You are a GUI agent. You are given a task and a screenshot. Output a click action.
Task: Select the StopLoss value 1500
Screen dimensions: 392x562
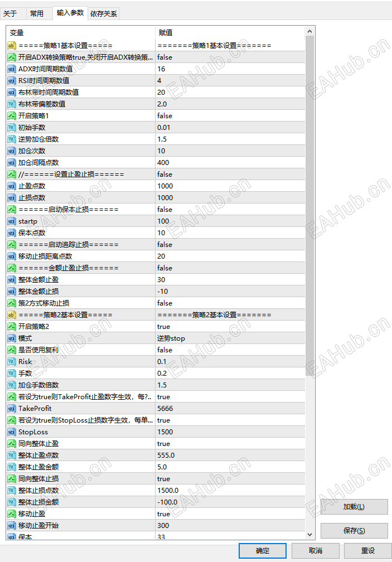coord(230,432)
